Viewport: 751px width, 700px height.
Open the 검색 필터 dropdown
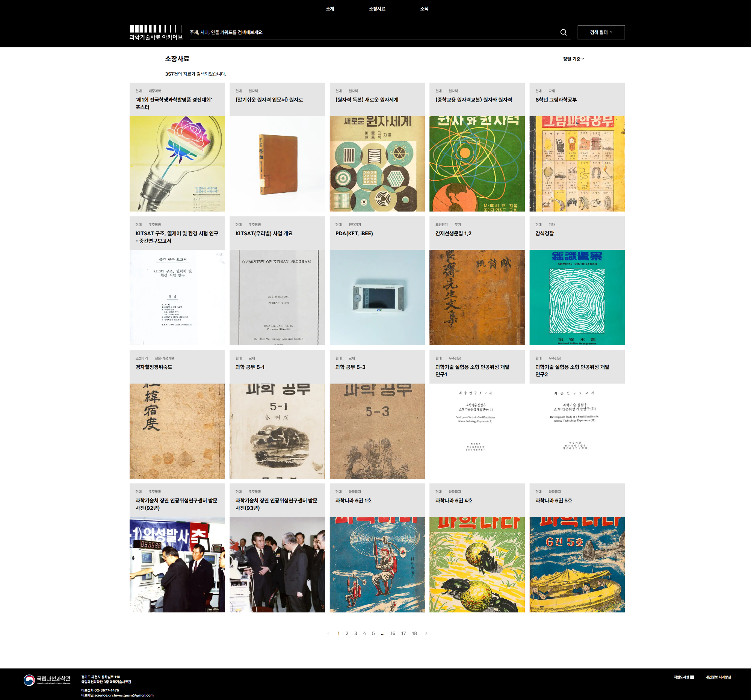point(601,32)
